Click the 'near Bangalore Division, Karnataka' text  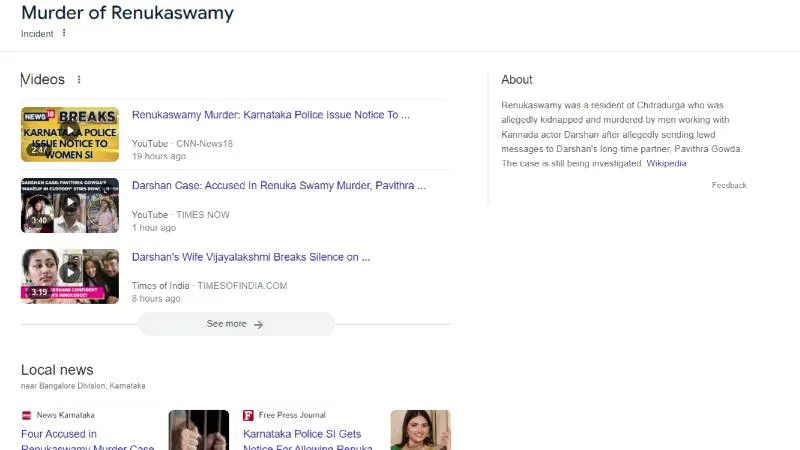click(x=83, y=386)
